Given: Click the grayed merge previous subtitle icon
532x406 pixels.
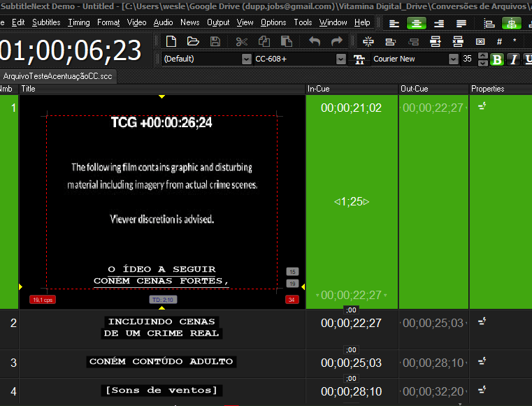Looking at the screenshot, I should tap(413, 42).
